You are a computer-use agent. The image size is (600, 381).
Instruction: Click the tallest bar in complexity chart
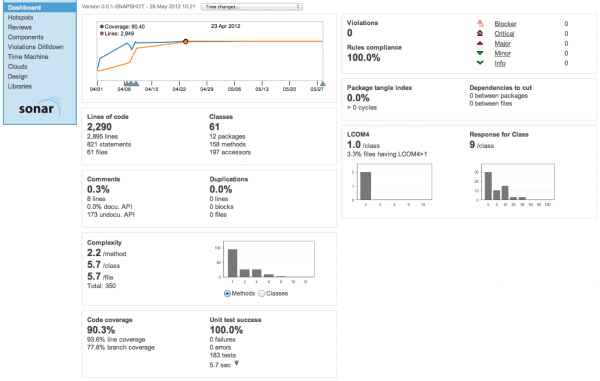point(233,263)
